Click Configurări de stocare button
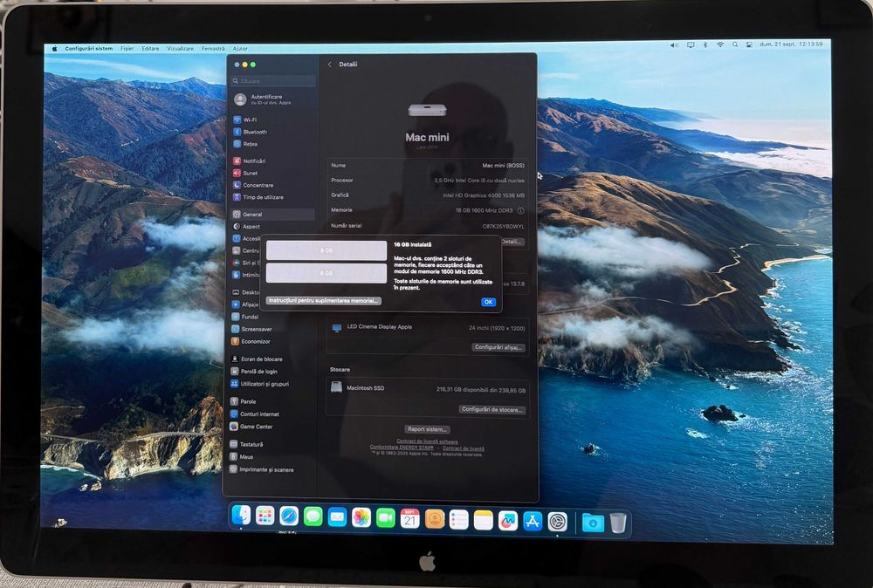Screen dimensions: 873x588 tap(491, 409)
